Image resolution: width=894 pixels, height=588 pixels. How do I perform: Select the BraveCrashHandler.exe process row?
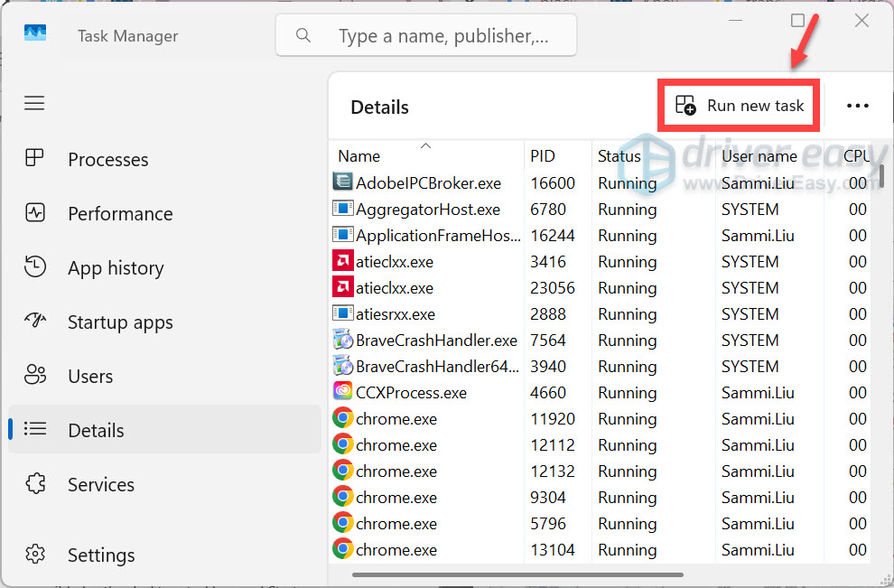pyautogui.click(x=601, y=340)
